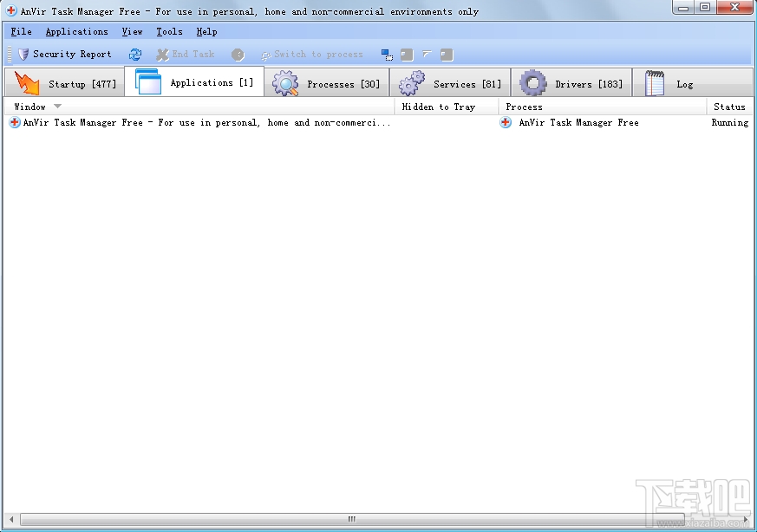Click the Log tab notepad icon

coord(653,82)
